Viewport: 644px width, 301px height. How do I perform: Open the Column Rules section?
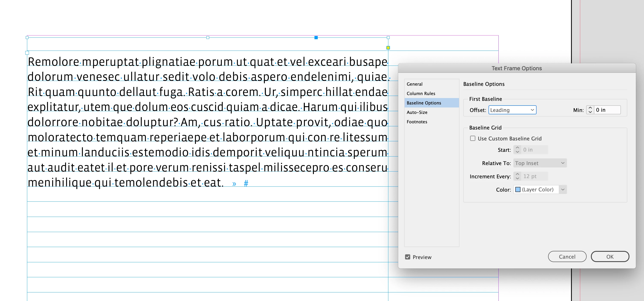point(421,94)
